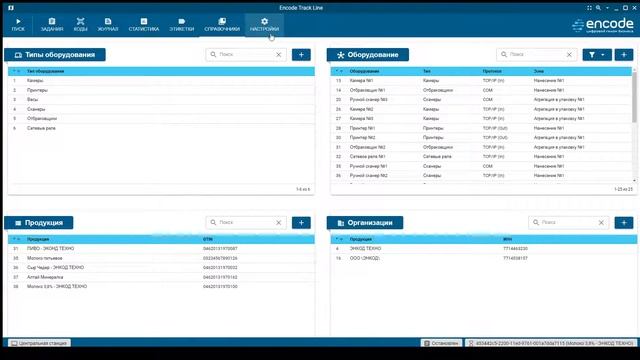Add a new organization with the plus button
The width and height of the screenshot is (640, 360).
(624, 222)
